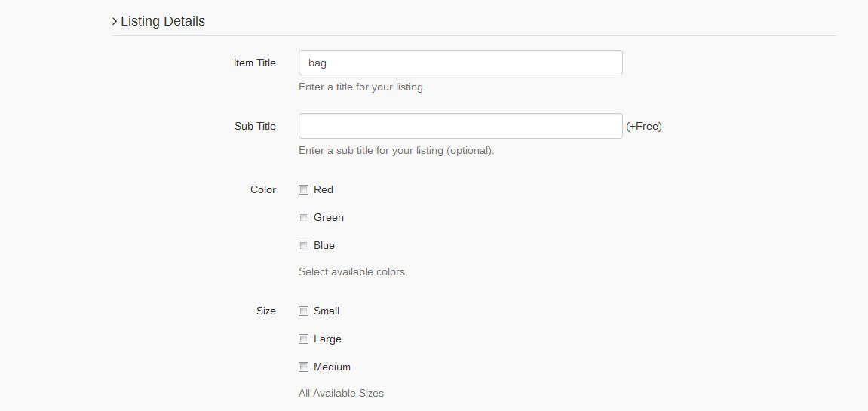The image size is (868, 411).
Task: Enable the Green color checkbox
Action: (x=303, y=218)
